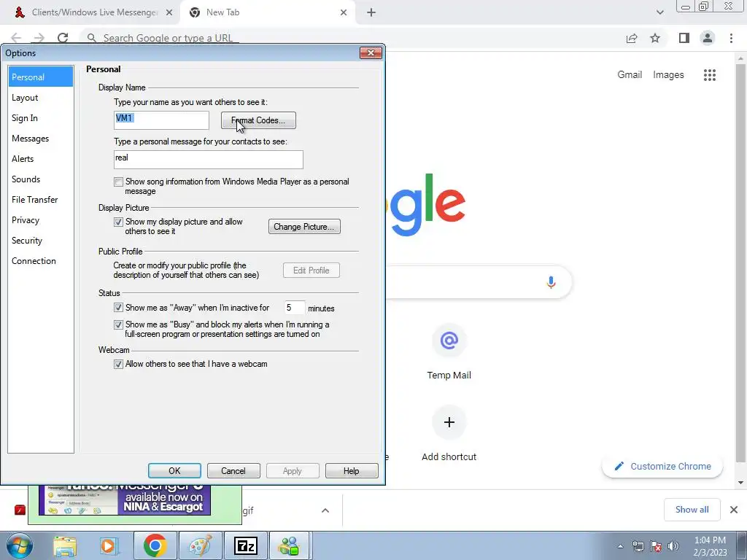Close the New Tab tab

pyautogui.click(x=344, y=13)
